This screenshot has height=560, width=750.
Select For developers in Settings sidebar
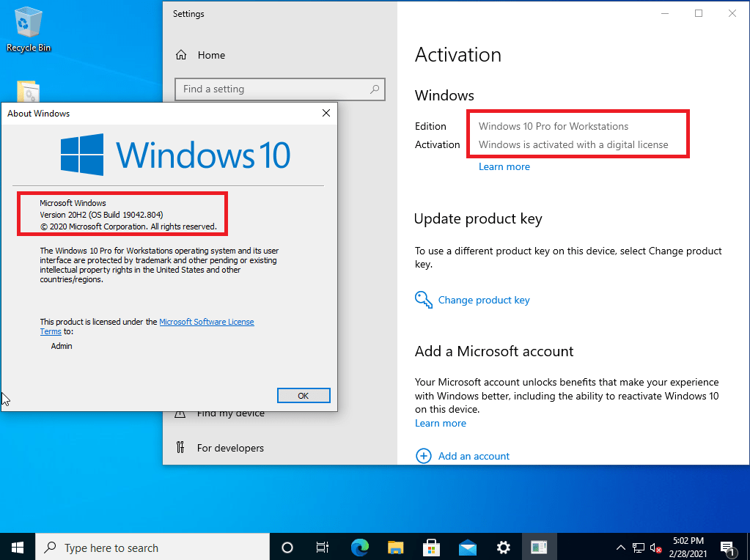[x=230, y=448]
